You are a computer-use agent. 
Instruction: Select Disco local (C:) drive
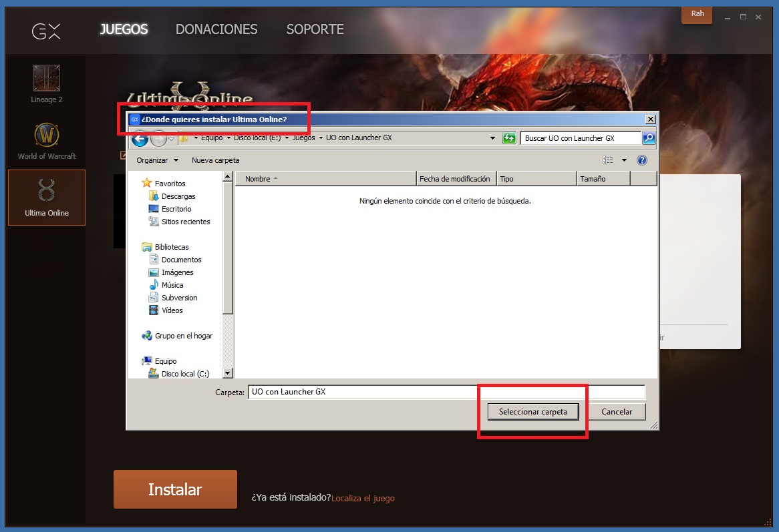coord(185,374)
